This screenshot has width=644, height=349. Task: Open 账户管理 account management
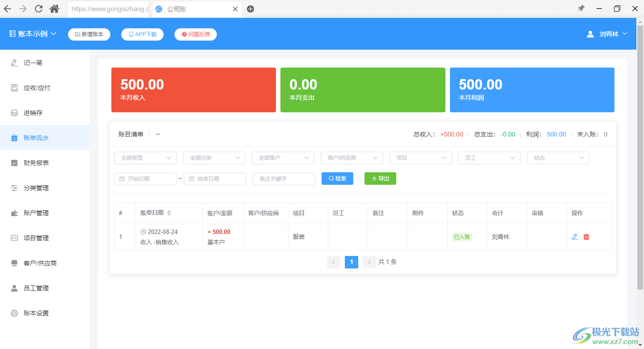click(x=35, y=213)
